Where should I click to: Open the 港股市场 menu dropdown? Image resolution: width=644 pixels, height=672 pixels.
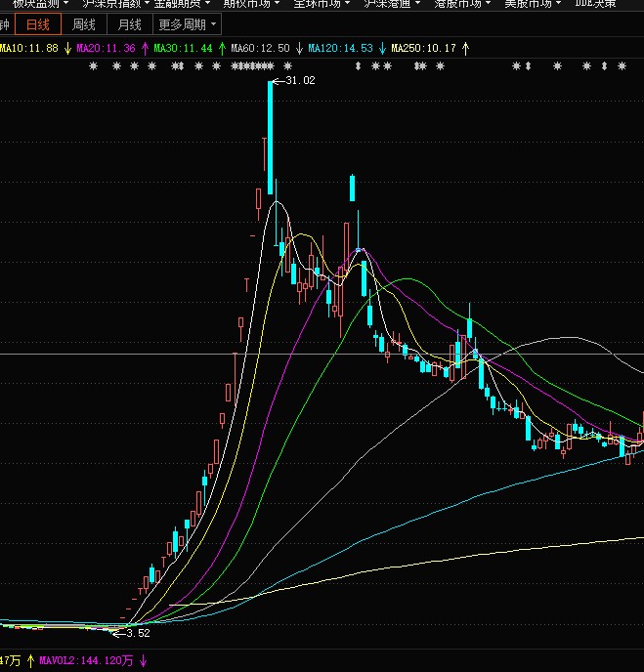(x=462, y=4)
